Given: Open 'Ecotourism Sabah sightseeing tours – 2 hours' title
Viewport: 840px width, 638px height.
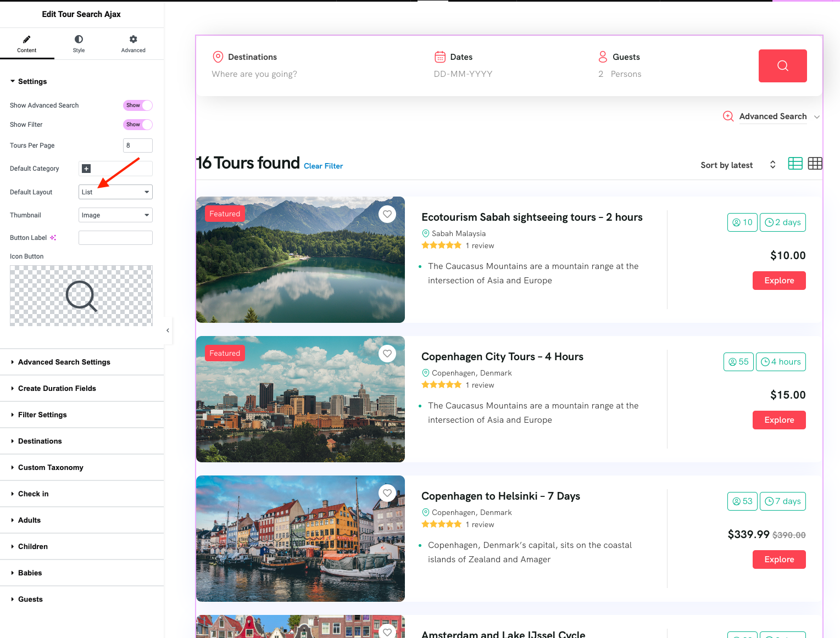Looking at the screenshot, I should tap(532, 217).
